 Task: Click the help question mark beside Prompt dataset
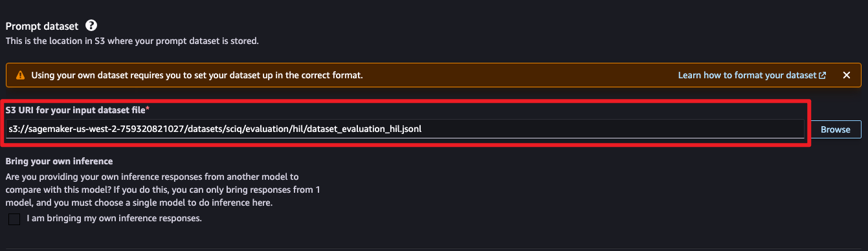coord(91,27)
